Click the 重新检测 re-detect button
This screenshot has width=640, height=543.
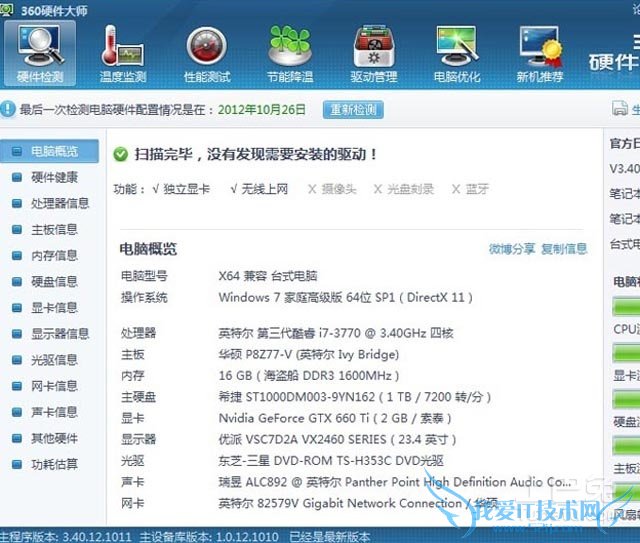tap(353, 109)
